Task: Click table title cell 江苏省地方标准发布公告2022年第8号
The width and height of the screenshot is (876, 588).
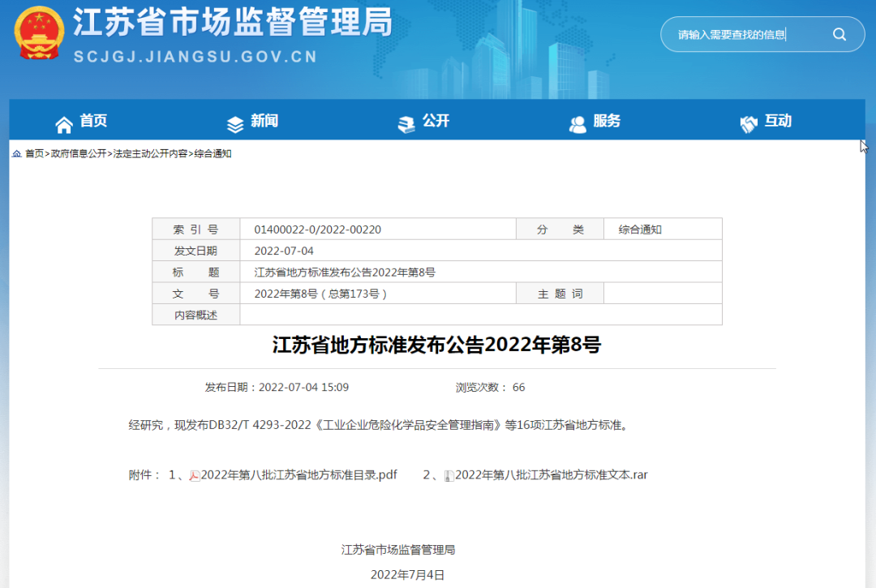Action: coord(345,272)
